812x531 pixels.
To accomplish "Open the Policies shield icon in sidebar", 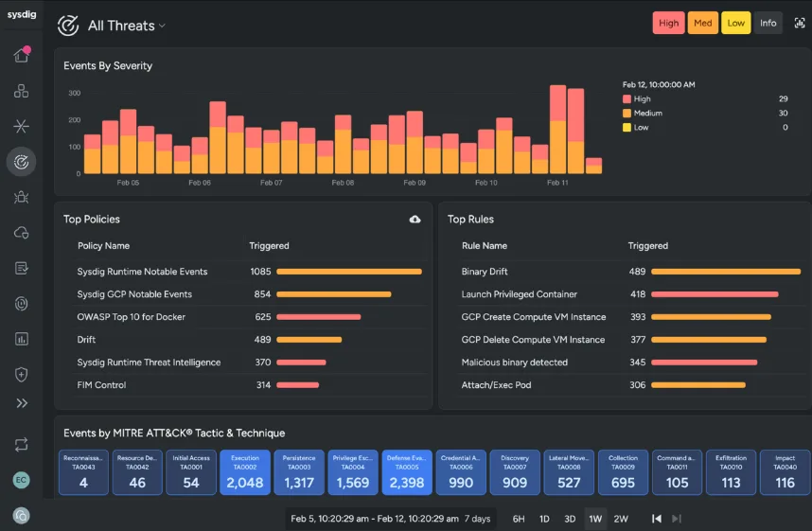I will coord(21,375).
